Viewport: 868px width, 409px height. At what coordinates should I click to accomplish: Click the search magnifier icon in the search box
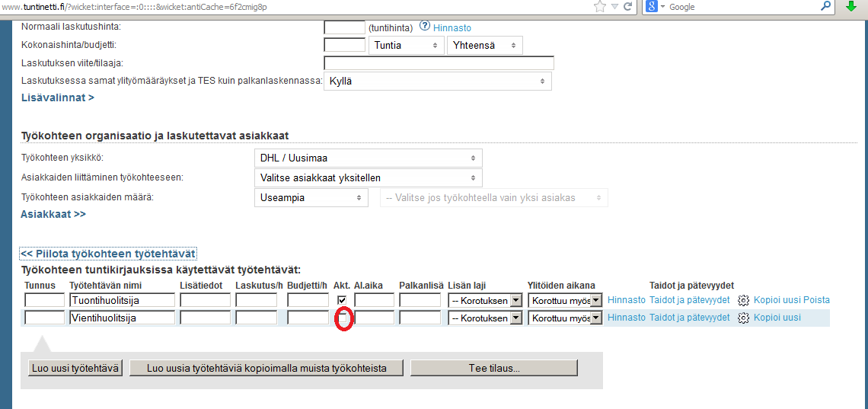coord(826,7)
